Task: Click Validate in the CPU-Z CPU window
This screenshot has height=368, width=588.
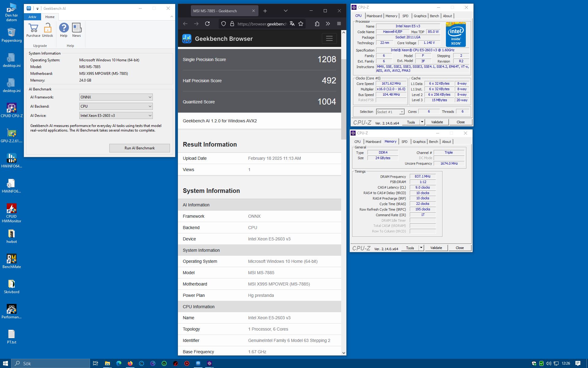Action: 437,122
